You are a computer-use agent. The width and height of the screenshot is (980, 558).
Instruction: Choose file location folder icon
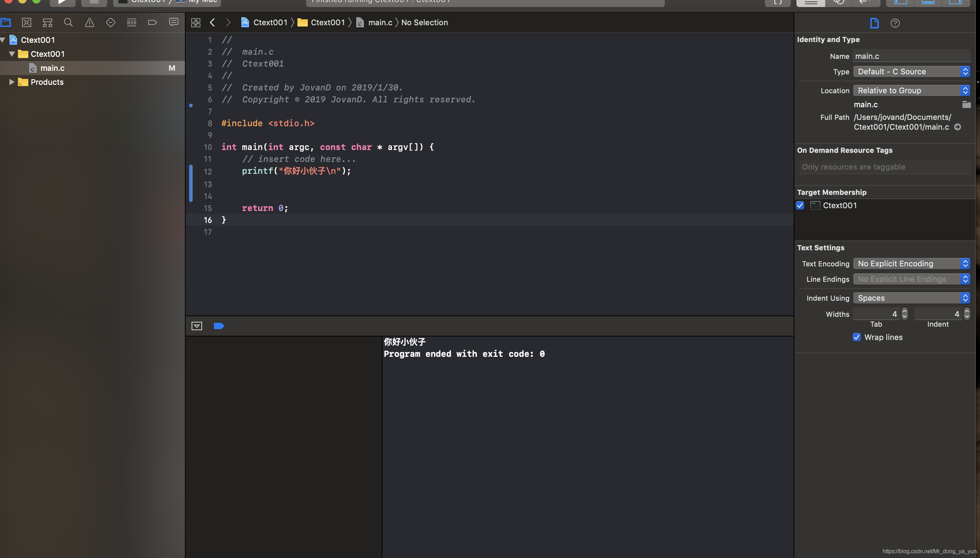click(x=966, y=104)
